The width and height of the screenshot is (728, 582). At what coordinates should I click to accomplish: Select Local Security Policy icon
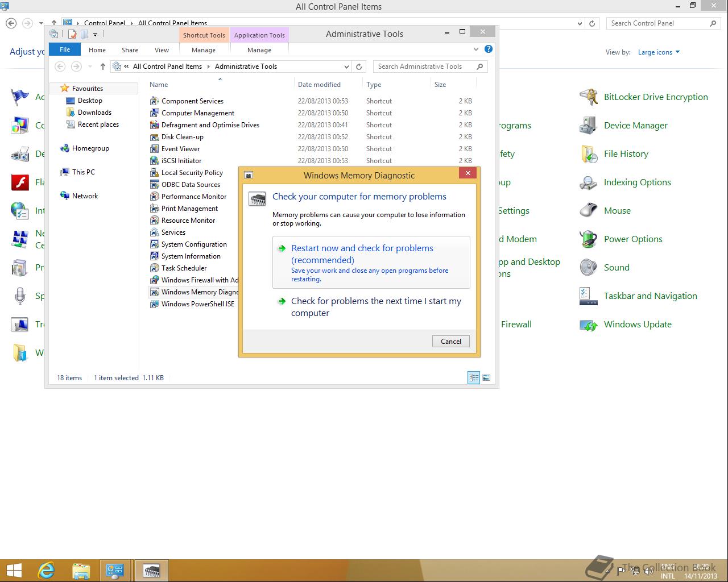154,173
